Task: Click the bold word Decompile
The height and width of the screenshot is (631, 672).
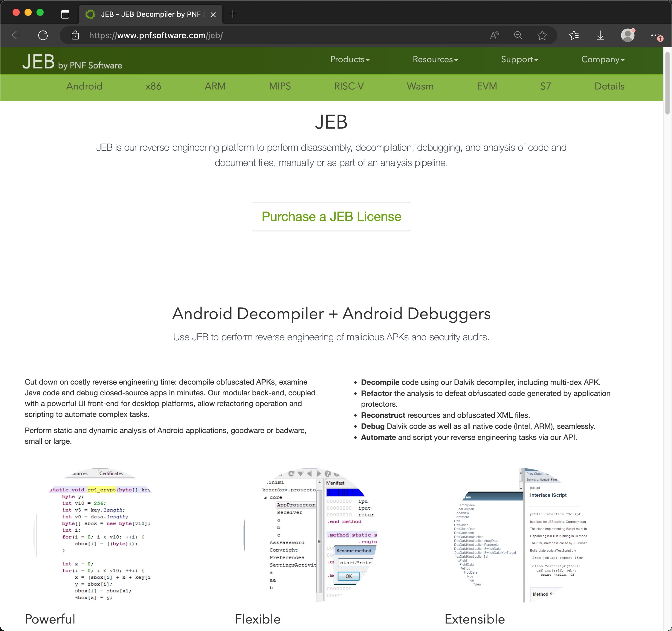Action: (x=380, y=382)
